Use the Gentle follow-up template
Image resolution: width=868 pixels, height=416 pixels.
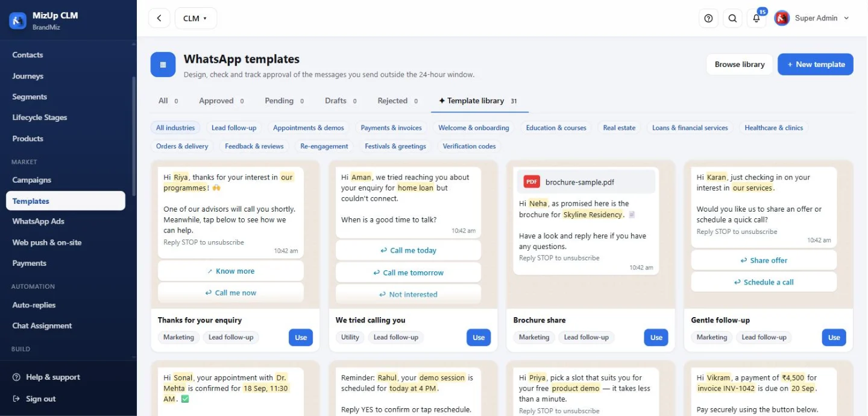click(x=834, y=338)
